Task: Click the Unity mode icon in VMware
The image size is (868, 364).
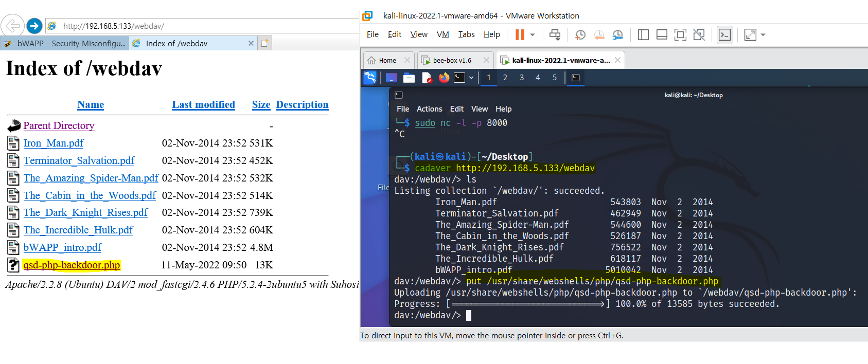Action: point(699,34)
